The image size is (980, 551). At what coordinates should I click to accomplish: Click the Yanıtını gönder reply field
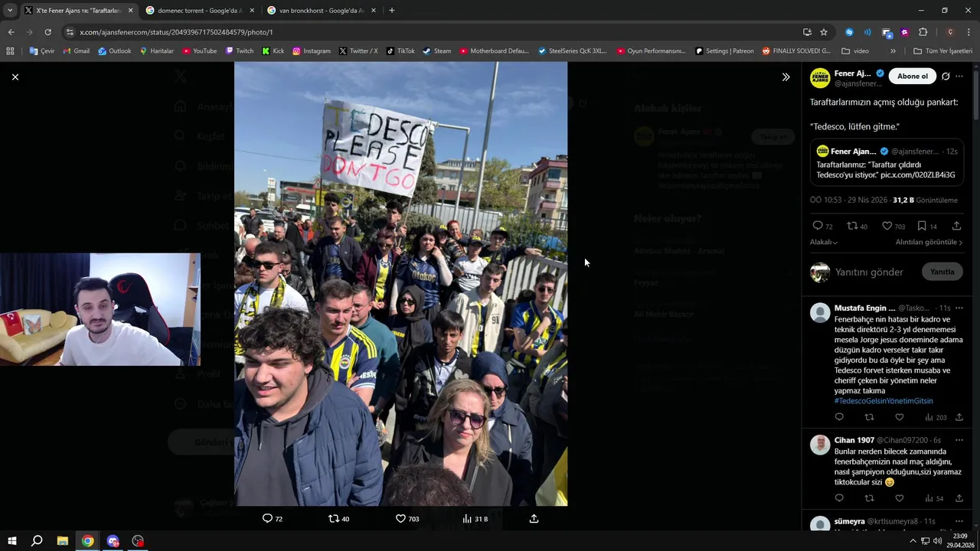point(869,272)
